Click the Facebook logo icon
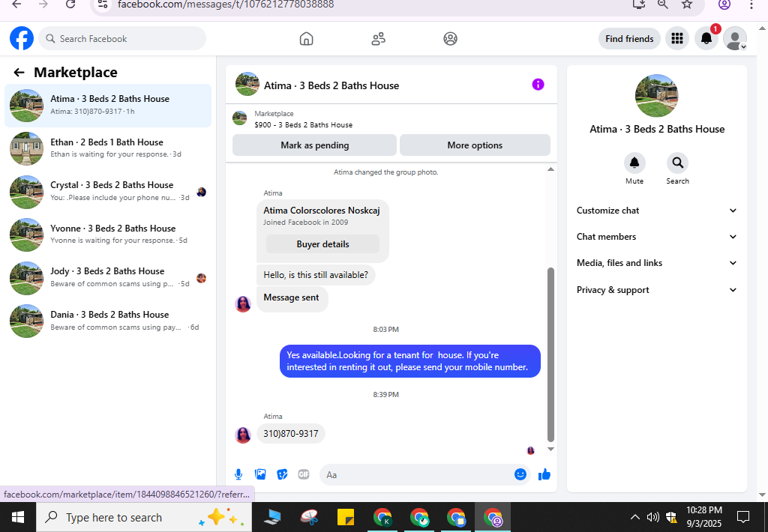 click(22, 38)
